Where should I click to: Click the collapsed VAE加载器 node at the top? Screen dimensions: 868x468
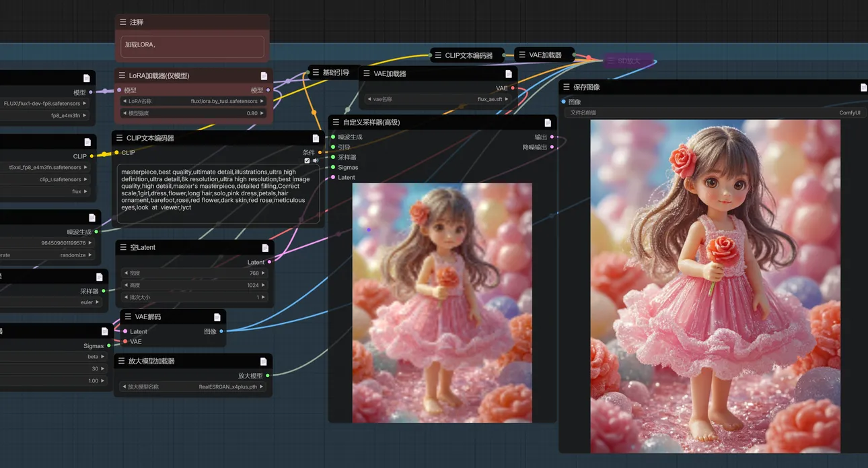544,55
